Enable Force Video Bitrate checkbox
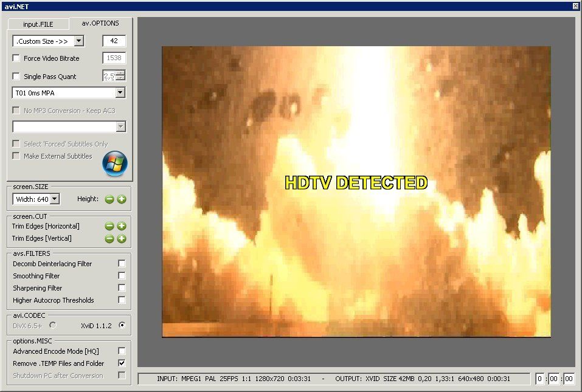 click(16, 58)
